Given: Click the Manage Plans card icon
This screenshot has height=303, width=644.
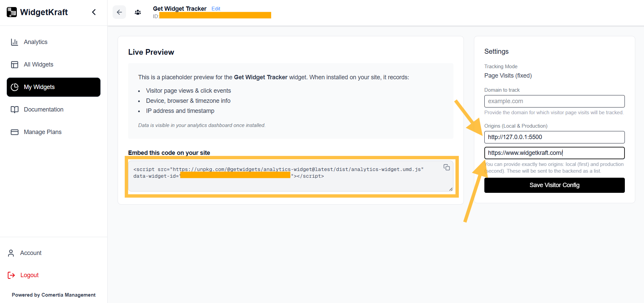Looking at the screenshot, I should [x=14, y=132].
